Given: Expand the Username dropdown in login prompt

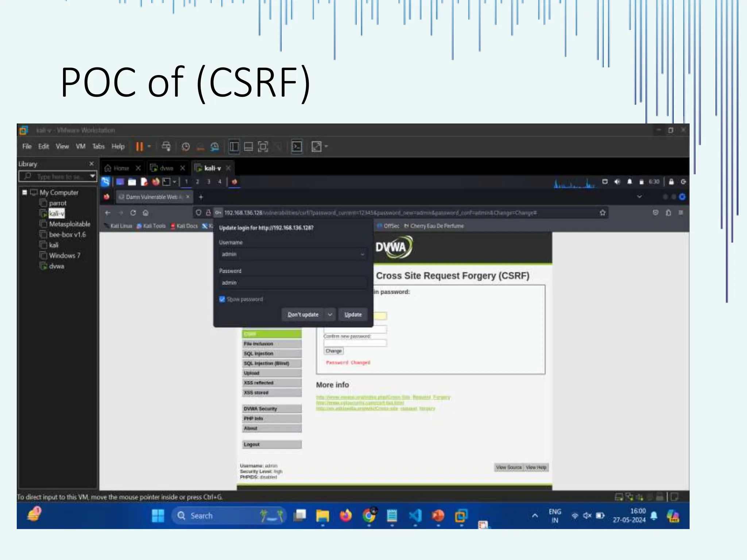Looking at the screenshot, I should pyautogui.click(x=362, y=254).
